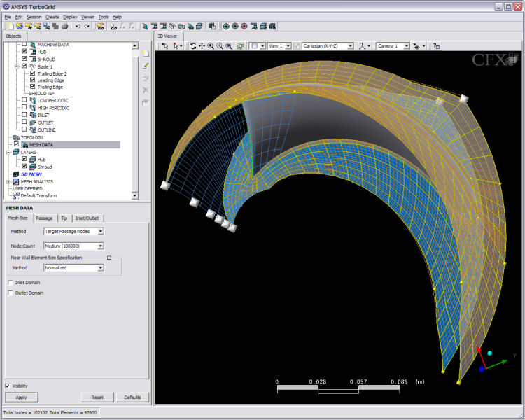Click object tree scrollbar down arrow
This screenshot has width=525, height=420.
pos(135,195)
